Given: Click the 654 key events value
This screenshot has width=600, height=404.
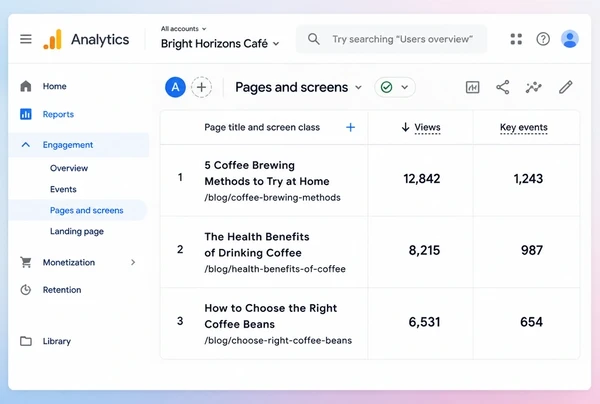Looking at the screenshot, I should [x=532, y=322].
